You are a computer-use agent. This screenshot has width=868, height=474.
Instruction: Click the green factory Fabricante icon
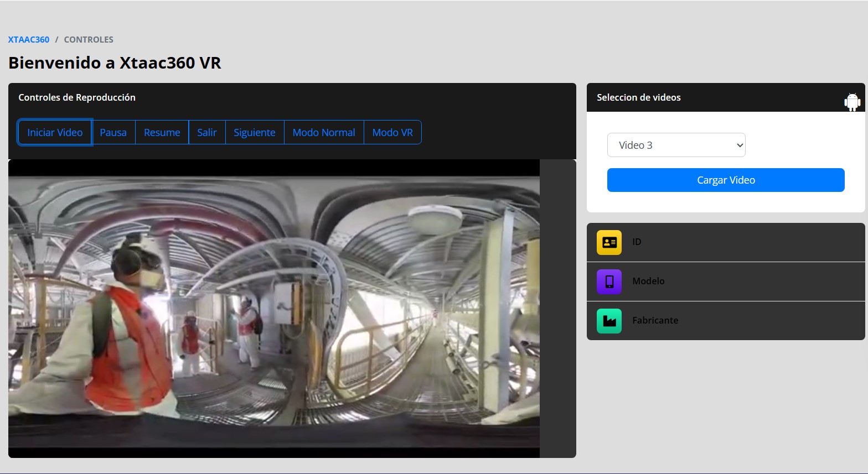pos(609,321)
